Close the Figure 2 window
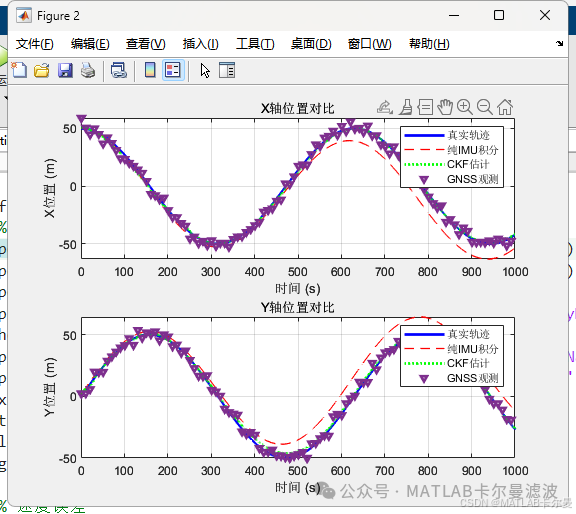This screenshot has width=576, height=514. pyautogui.click(x=545, y=15)
